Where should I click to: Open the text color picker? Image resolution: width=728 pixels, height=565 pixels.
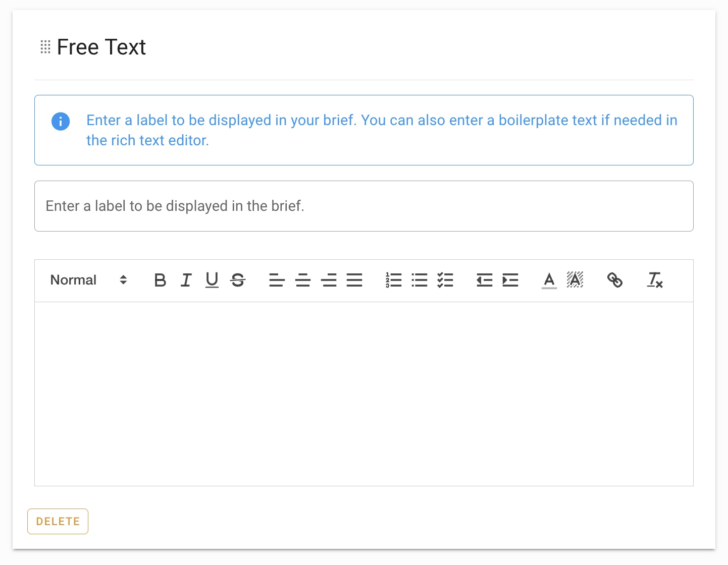(549, 280)
